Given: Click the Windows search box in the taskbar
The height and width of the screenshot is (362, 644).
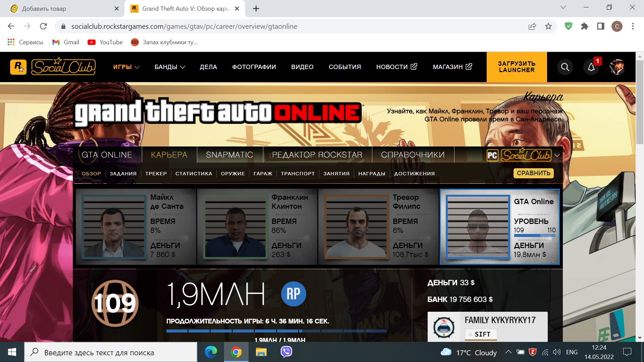Looking at the screenshot, I should 111,352.
